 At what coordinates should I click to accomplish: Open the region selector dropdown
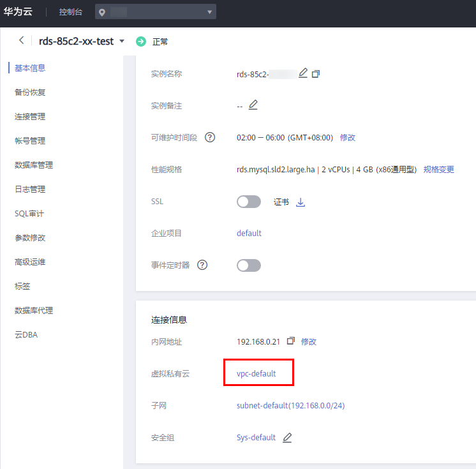tap(156, 12)
